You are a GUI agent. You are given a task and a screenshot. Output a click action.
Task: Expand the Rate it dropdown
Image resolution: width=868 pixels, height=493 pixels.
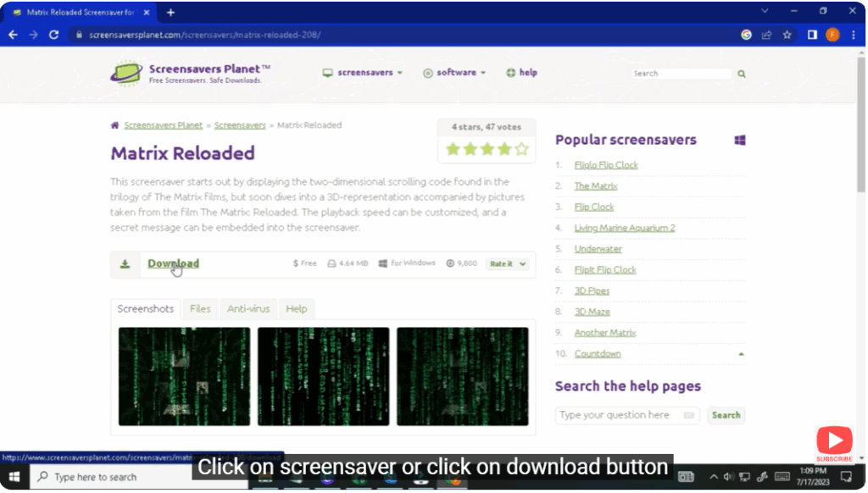508,264
